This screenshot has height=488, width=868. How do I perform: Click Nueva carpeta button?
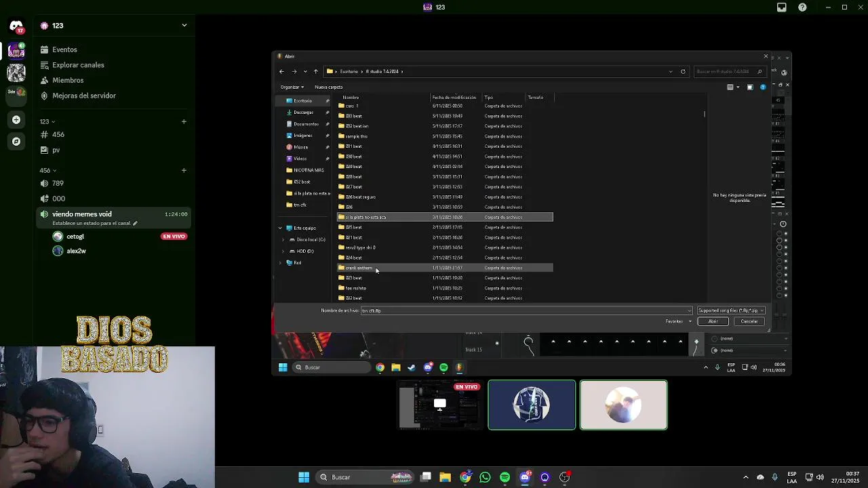pyautogui.click(x=329, y=87)
